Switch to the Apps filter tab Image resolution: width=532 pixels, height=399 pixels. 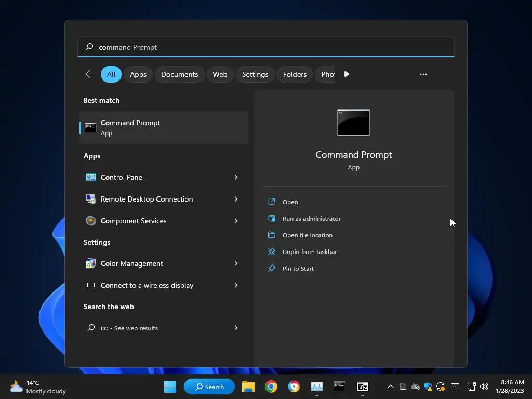(138, 74)
